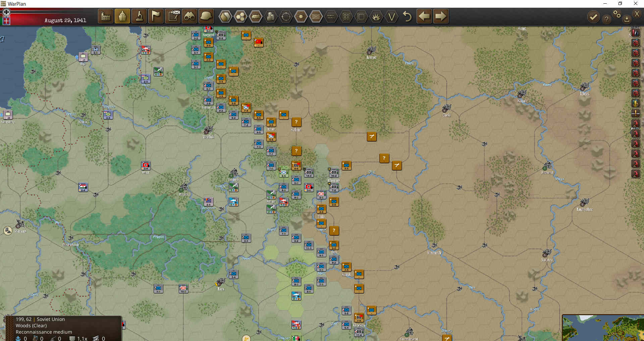Select the orange Soviet unit south of Tula
This screenshot has height=341, width=644.
pos(321,223)
